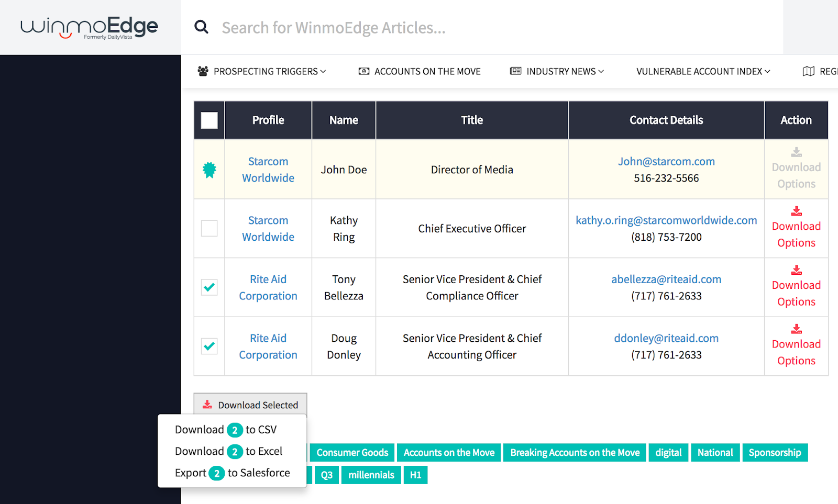The width and height of the screenshot is (838, 504).
Task: Check the Kathy Ring row checkbox
Action: (x=210, y=228)
